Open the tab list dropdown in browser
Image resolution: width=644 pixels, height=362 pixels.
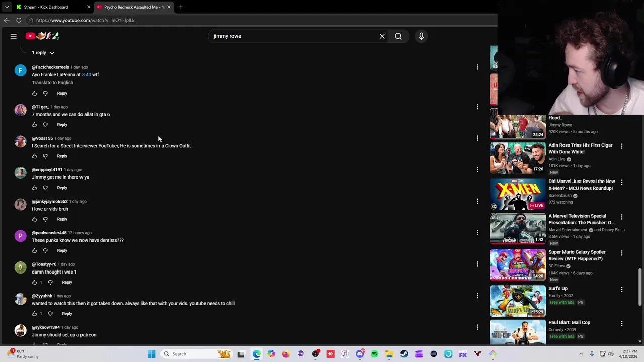point(7,7)
